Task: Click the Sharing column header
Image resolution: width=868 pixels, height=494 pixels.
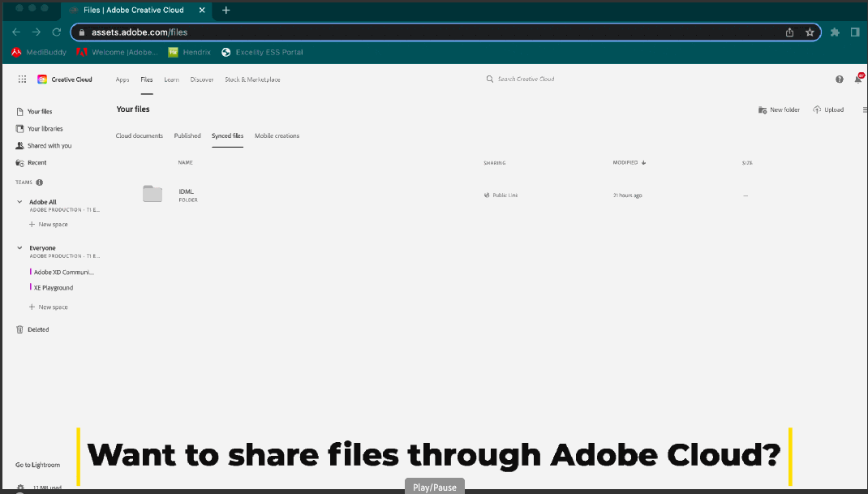Action: pos(495,163)
